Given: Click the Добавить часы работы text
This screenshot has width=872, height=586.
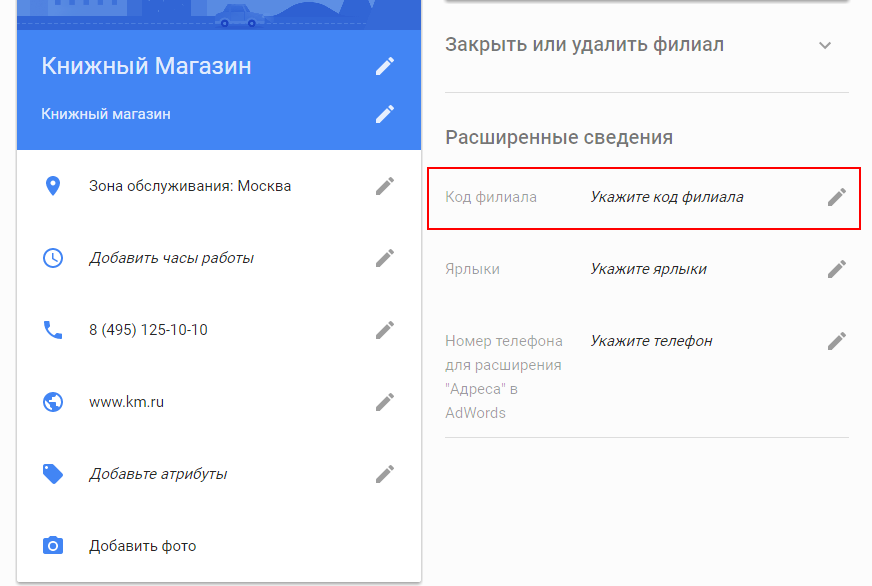Looking at the screenshot, I should 171,258.
